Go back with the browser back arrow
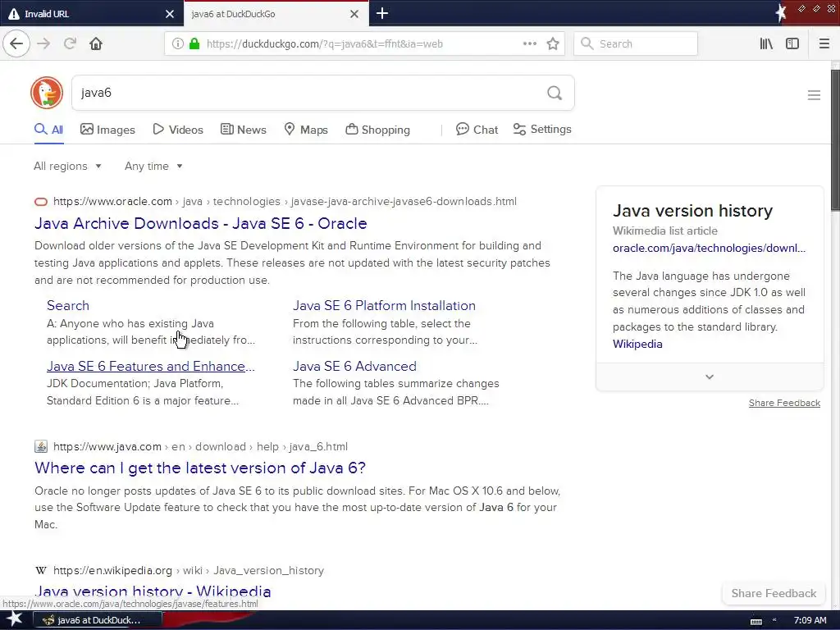 click(16, 43)
